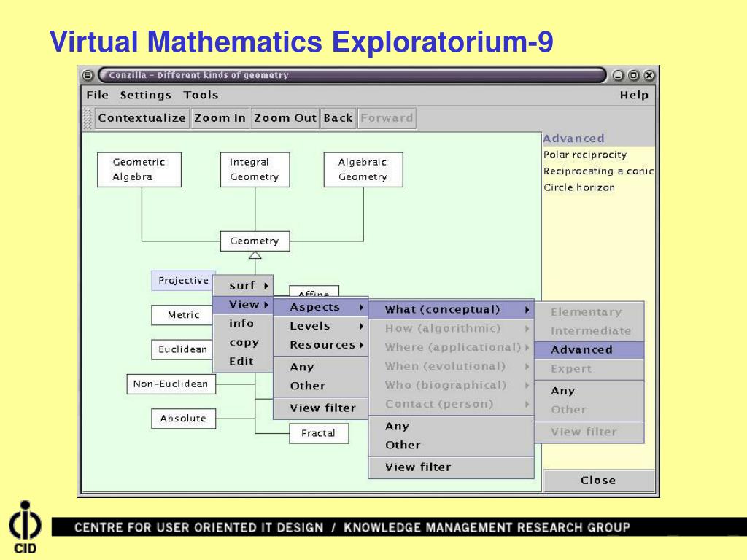Open the Settings menu

[x=145, y=96]
